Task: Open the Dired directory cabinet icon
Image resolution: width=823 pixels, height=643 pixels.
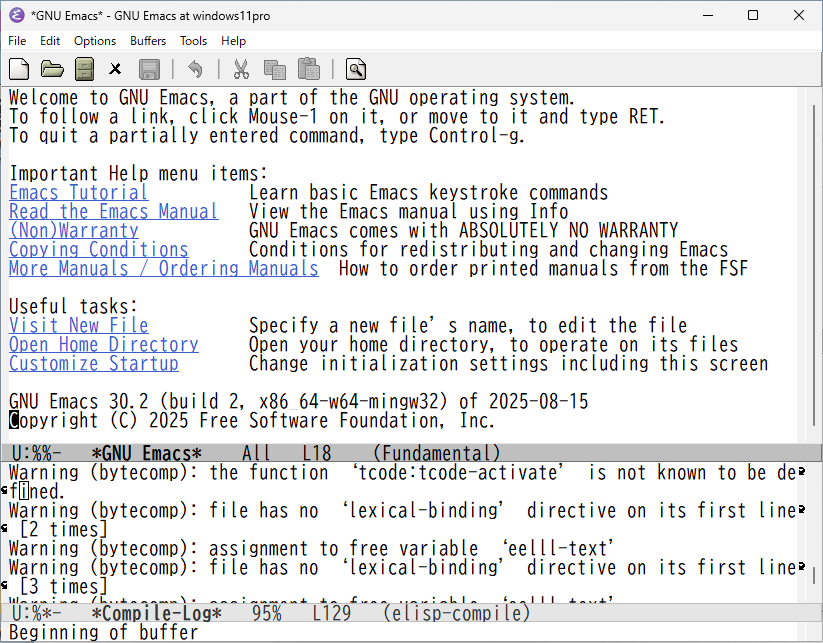Action: pos(85,69)
